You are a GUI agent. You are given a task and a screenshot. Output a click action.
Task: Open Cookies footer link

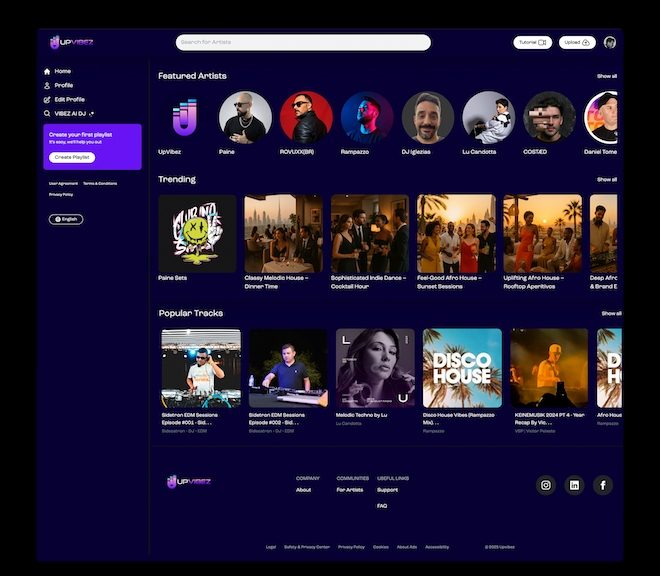(381, 547)
